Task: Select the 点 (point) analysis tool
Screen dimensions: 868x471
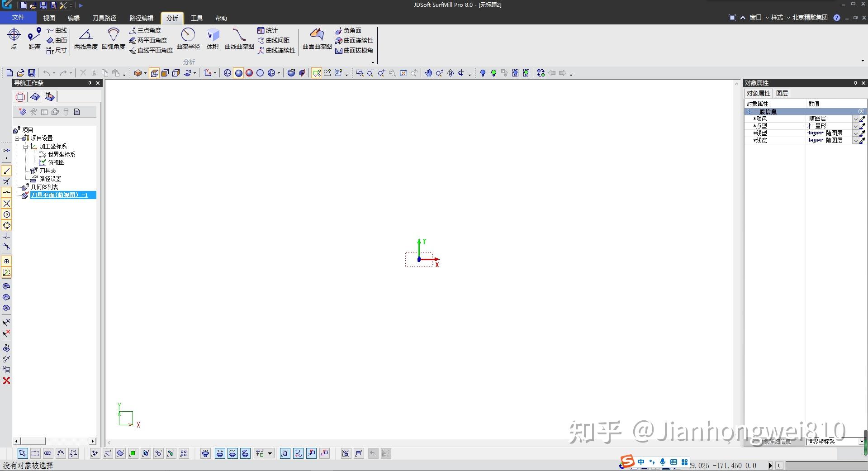Action: 14,39
